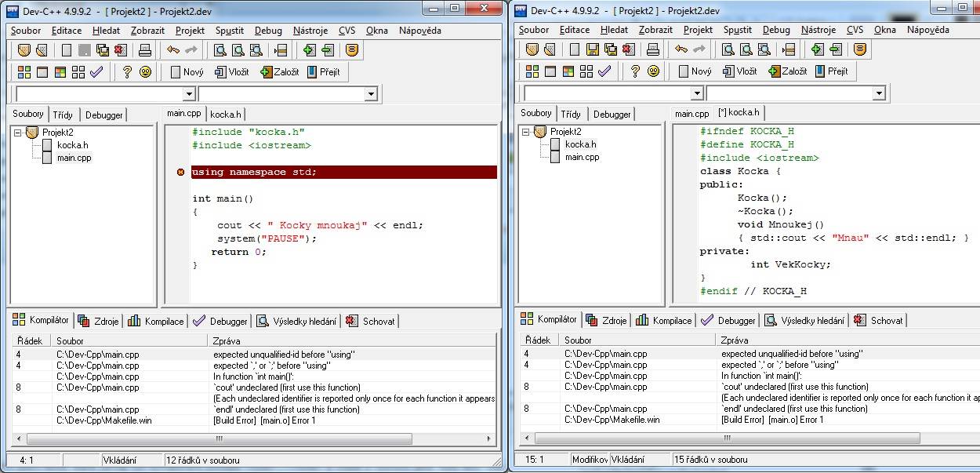Click Project options icon in right window
Viewport: 980px width, 473px height.
[x=860, y=49]
